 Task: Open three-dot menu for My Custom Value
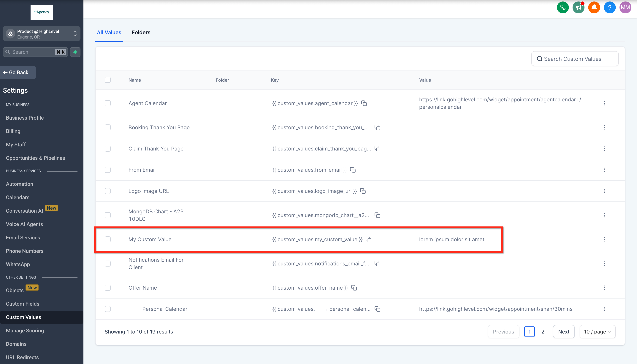click(604, 239)
